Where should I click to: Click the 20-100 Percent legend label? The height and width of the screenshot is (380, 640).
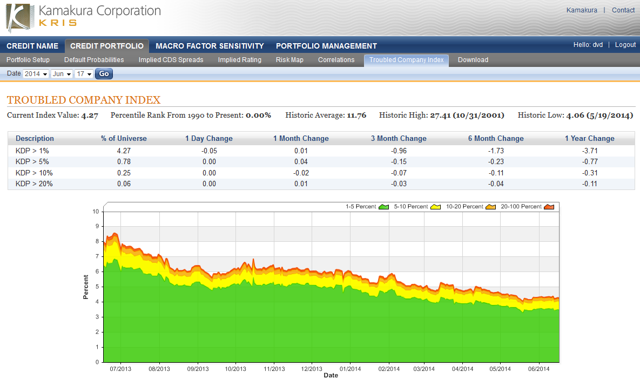pyautogui.click(x=521, y=207)
